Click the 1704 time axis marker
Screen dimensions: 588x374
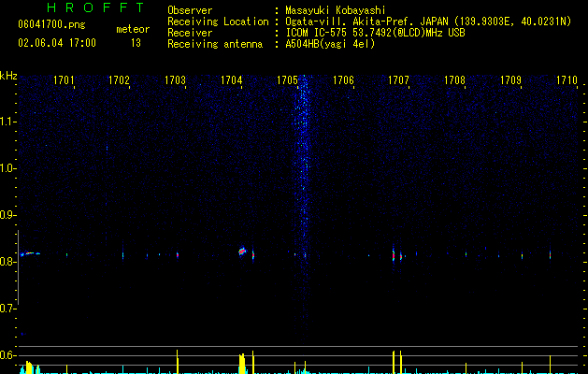pyautogui.click(x=232, y=80)
